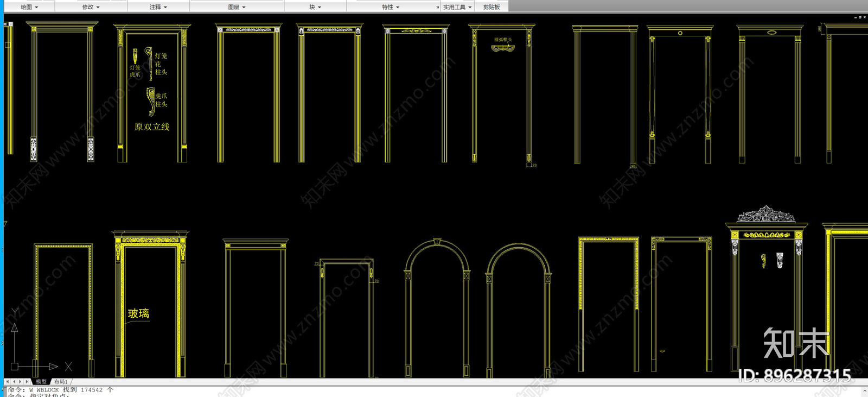Click the 剪贴板 panel title
Screen dimensions: 868x397
492,7
